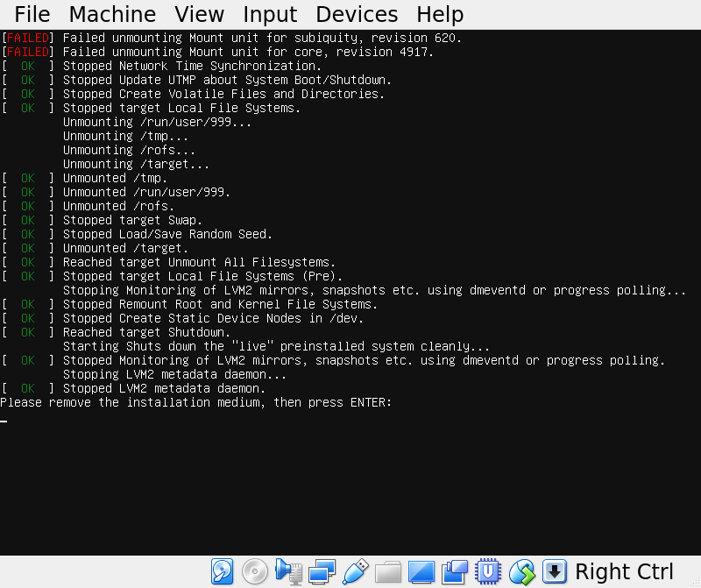Click the USB devices status icon
Image resolution: width=701 pixels, height=588 pixels.
pos(355,572)
